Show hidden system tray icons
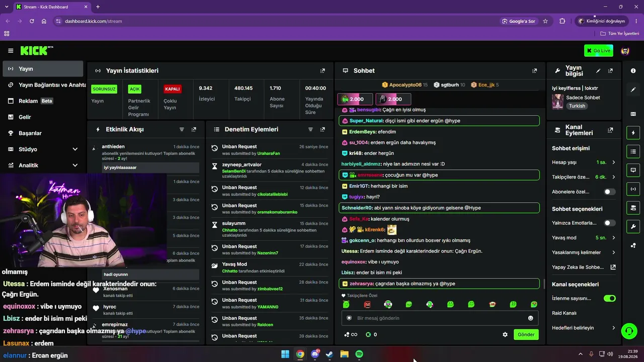The width and height of the screenshot is (644, 362). (580, 354)
